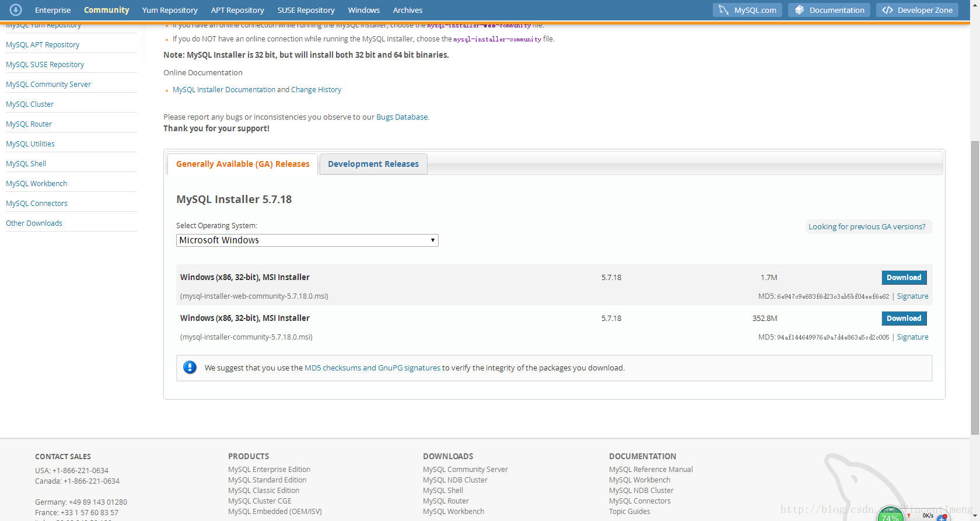
Task: Click the green 74% floating widget
Action: tap(890, 515)
